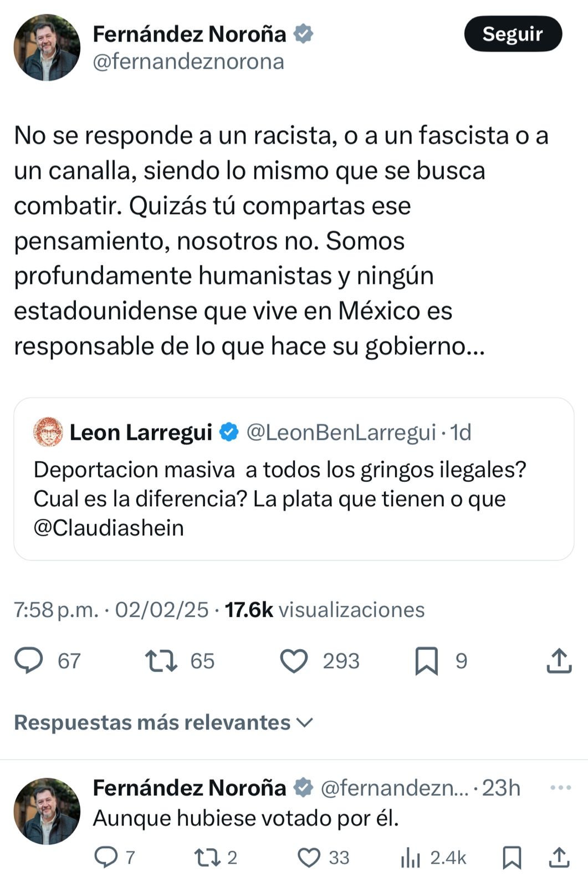Bookmark the 'Aunque hubiese votado' reply
The width and height of the screenshot is (588, 887).
512,857
